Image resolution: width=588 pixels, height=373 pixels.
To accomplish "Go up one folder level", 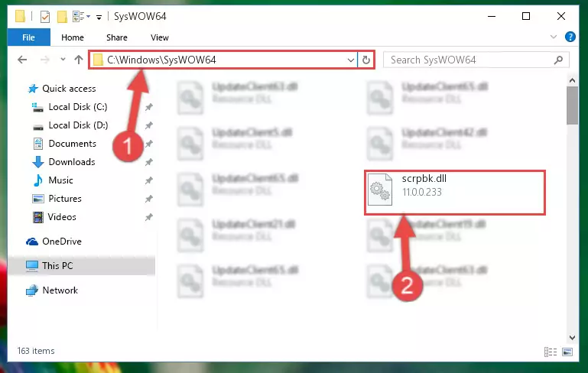I will (79, 60).
